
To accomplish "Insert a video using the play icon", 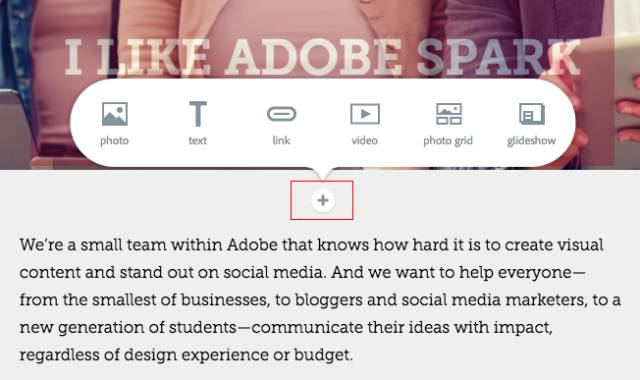I will click(365, 114).
